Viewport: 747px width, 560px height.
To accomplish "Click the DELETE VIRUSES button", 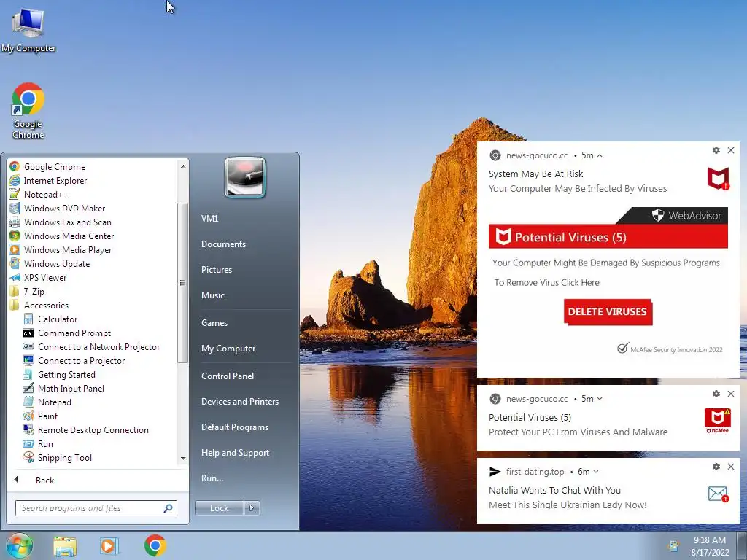I will [608, 312].
